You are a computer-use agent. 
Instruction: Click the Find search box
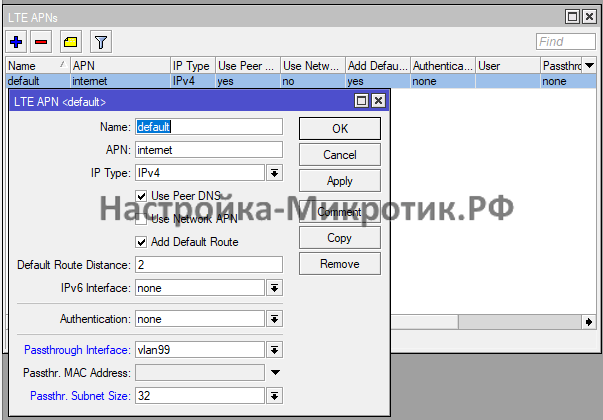point(566,42)
